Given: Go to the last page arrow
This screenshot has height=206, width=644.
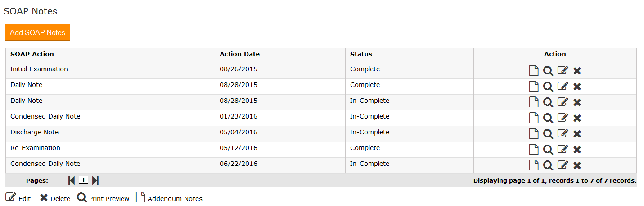Looking at the screenshot, I should tap(95, 180).
